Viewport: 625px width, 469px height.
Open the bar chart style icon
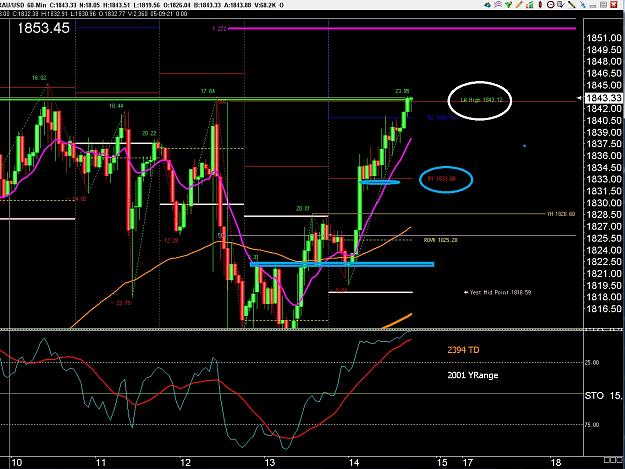(530, 5)
